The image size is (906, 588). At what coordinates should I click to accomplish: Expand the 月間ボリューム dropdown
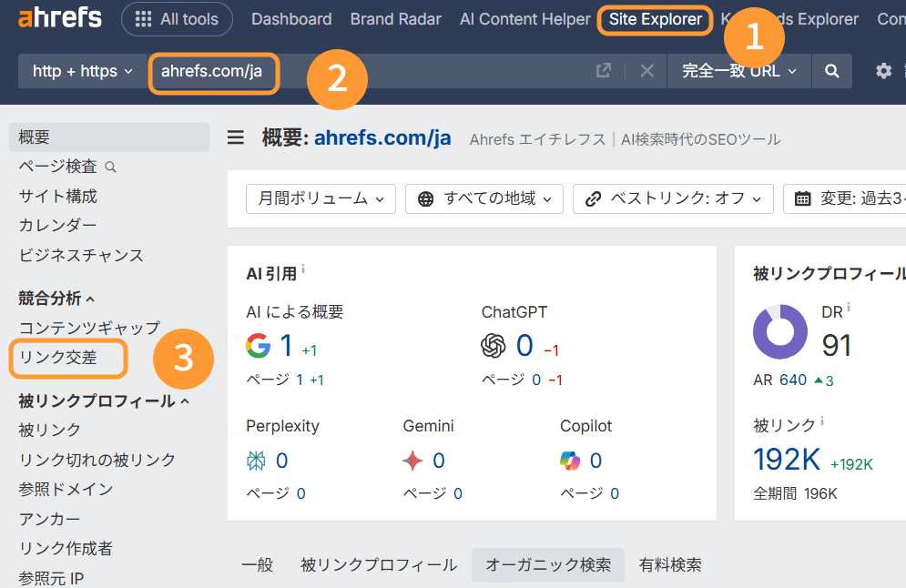[321, 198]
